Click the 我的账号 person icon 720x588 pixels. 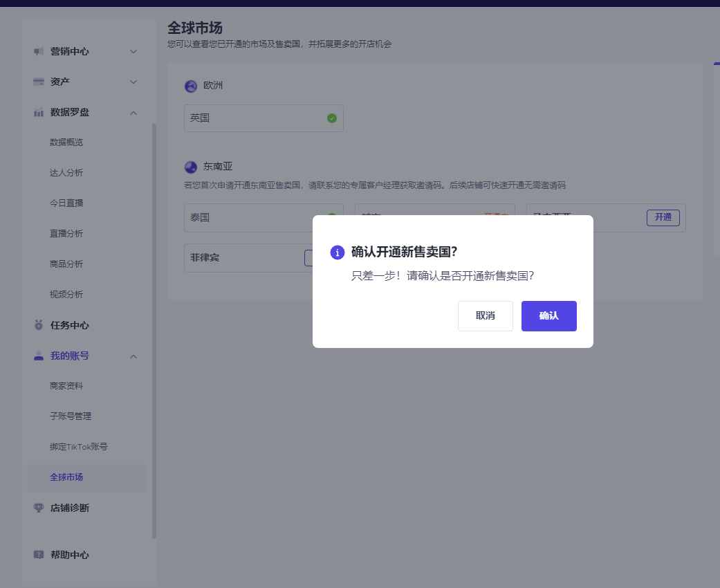click(x=39, y=356)
